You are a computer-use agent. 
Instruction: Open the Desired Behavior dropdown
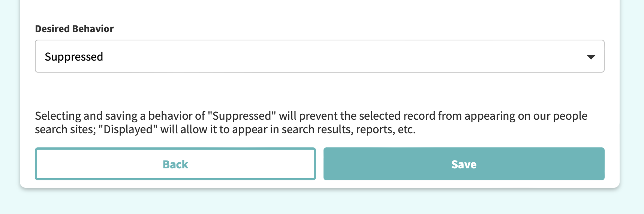[319, 56]
